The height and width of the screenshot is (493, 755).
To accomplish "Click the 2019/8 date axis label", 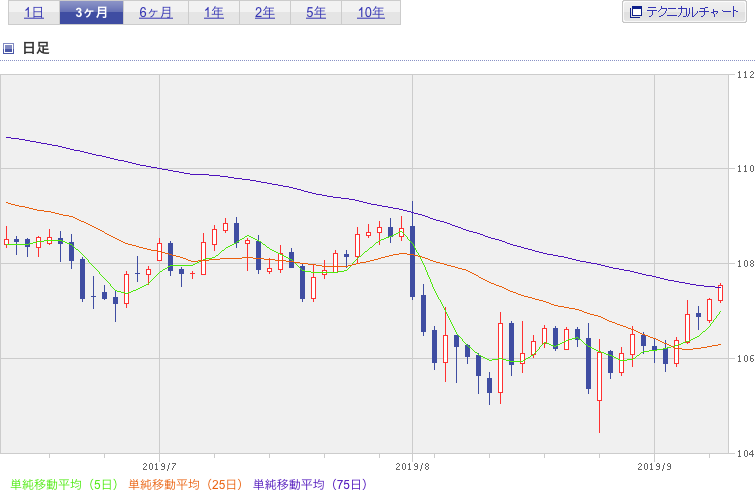I will pyautogui.click(x=412, y=467).
